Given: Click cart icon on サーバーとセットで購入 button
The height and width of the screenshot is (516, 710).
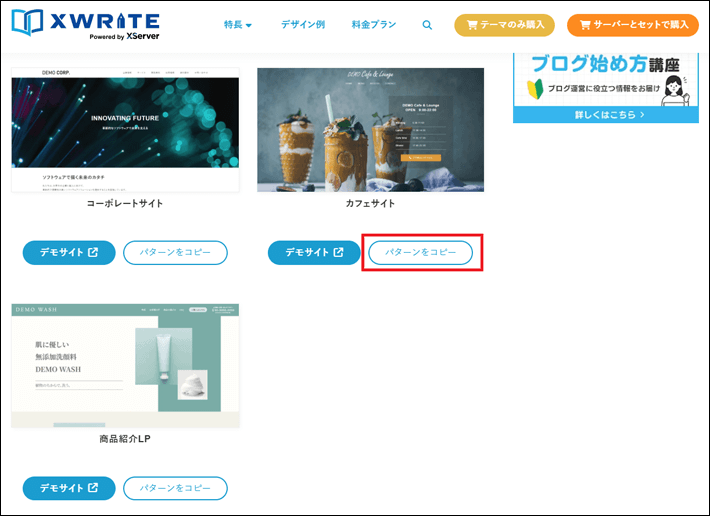Looking at the screenshot, I should click(x=586, y=25).
